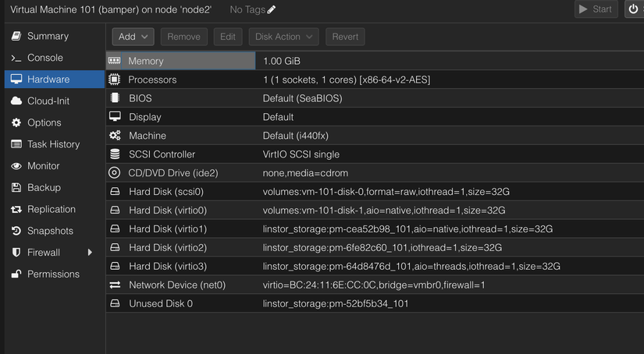Viewport: 644px width, 354px height.
Task: Click the Edit button
Action: tap(227, 37)
